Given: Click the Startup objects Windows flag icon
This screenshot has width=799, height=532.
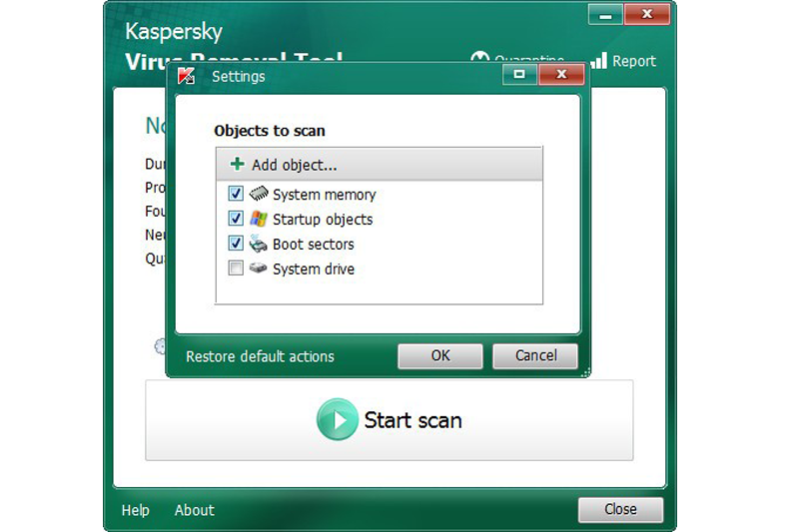Looking at the screenshot, I should coord(259,219).
